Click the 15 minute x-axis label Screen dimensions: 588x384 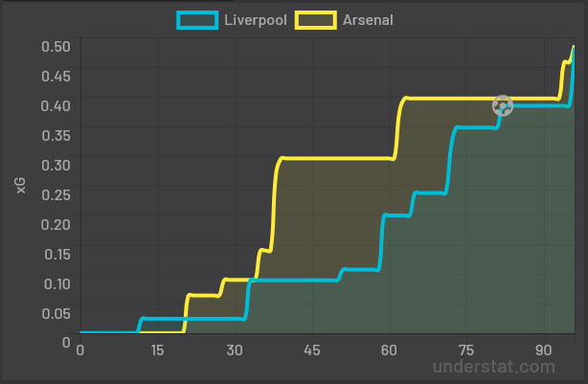(x=157, y=350)
